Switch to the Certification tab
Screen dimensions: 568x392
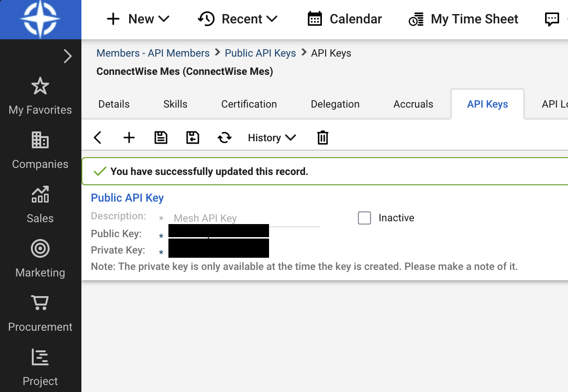(x=249, y=104)
